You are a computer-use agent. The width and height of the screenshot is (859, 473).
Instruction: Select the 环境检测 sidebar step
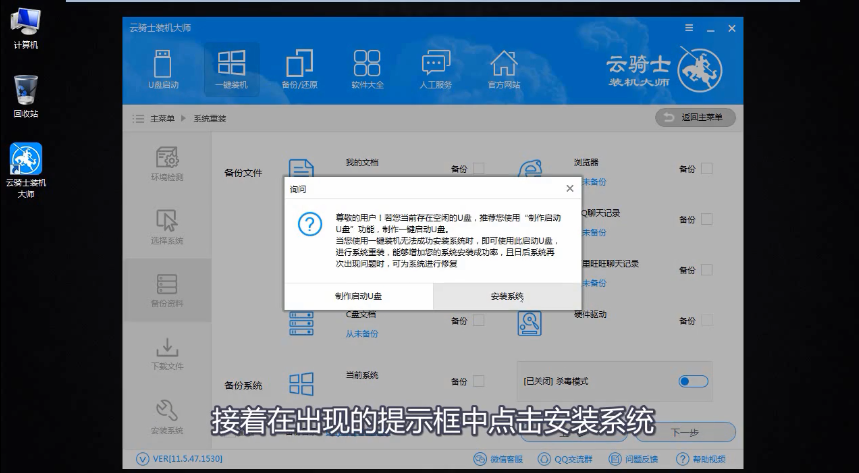pos(167,163)
